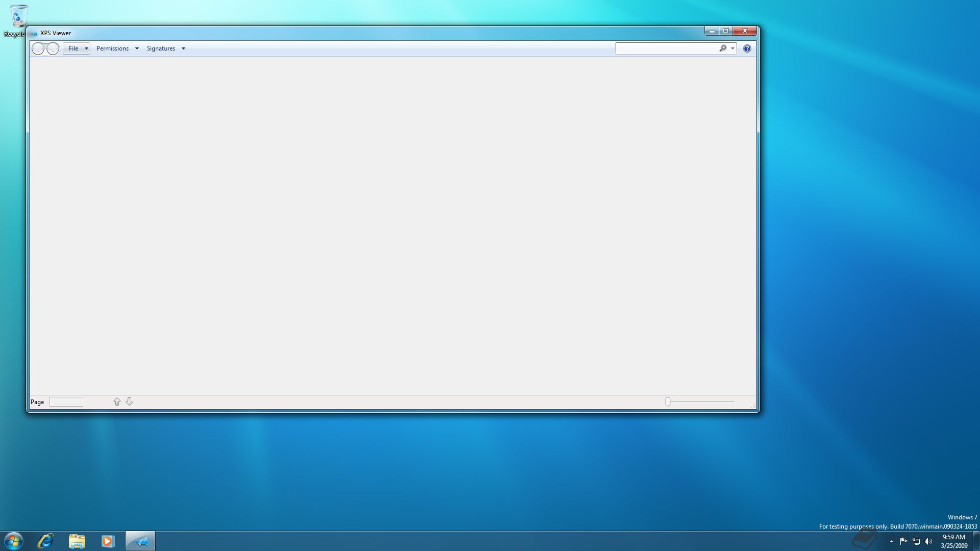This screenshot has width=980, height=551.
Task: Click the network tray icon
Action: [x=916, y=541]
